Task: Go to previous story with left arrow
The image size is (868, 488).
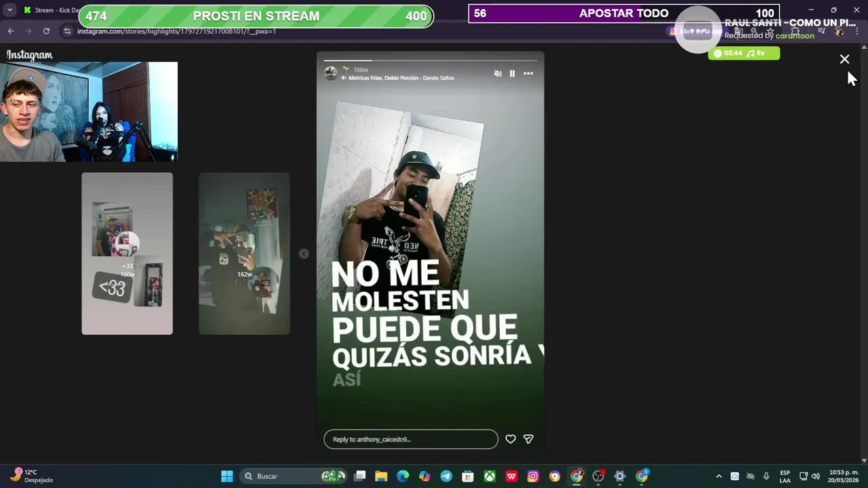Action: coord(304,253)
